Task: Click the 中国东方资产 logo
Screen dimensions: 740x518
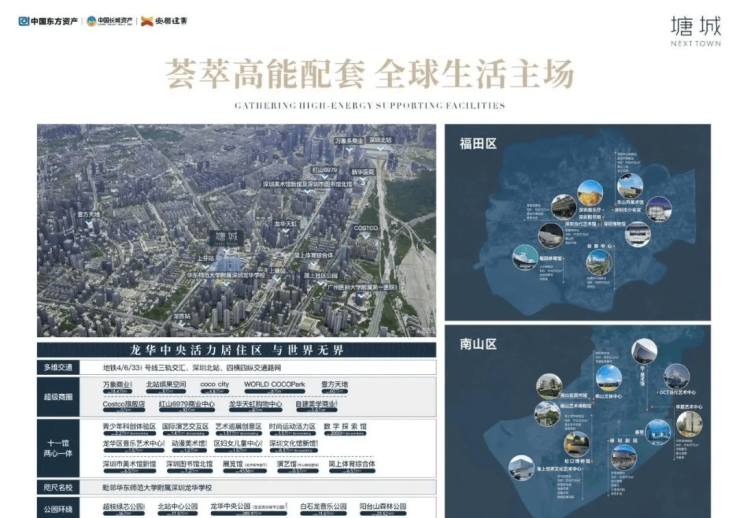Action: point(49,21)
